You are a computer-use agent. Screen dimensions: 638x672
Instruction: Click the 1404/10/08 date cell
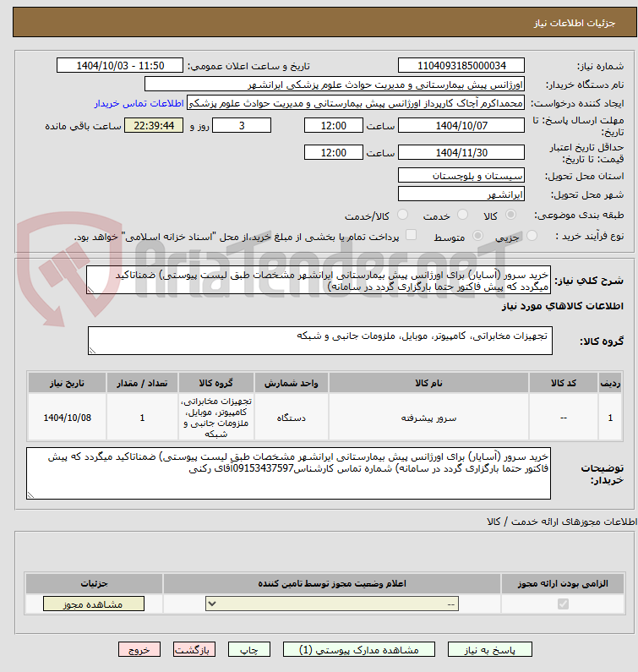[x=68, y=418]
